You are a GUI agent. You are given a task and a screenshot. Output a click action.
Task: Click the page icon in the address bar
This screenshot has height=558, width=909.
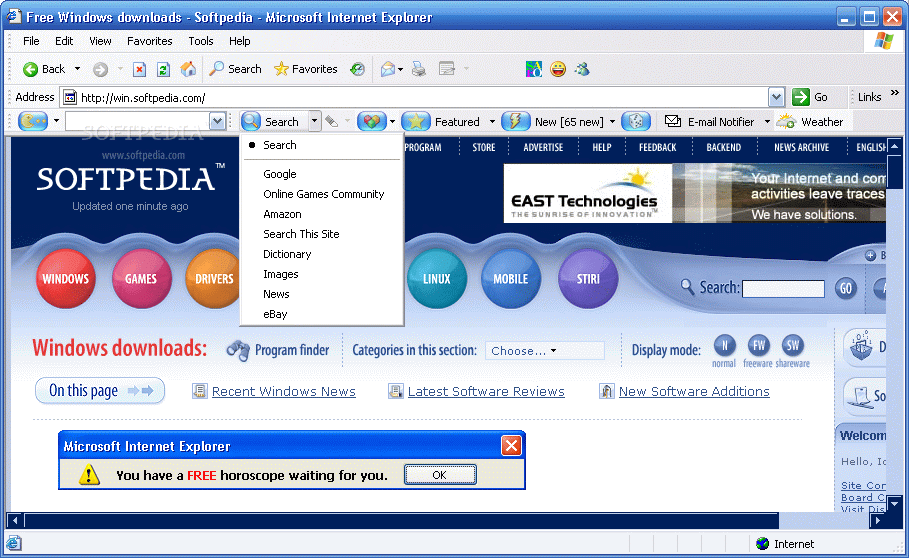[x=70, y=97]
